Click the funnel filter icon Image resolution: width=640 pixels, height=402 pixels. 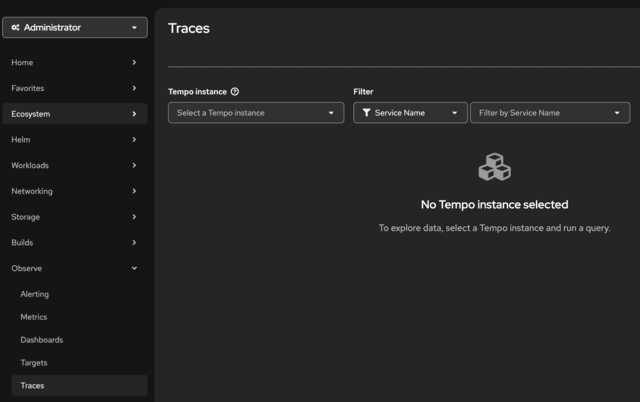point(366,113)
